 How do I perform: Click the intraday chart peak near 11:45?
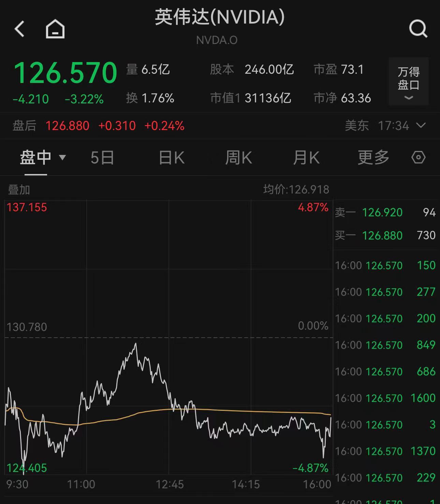tap(136, 344)
